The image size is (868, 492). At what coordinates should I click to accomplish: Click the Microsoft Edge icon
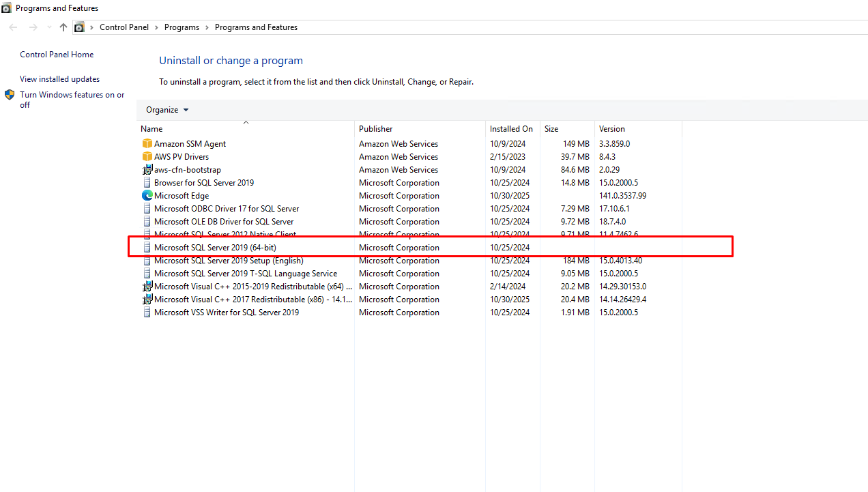[147, 196]
